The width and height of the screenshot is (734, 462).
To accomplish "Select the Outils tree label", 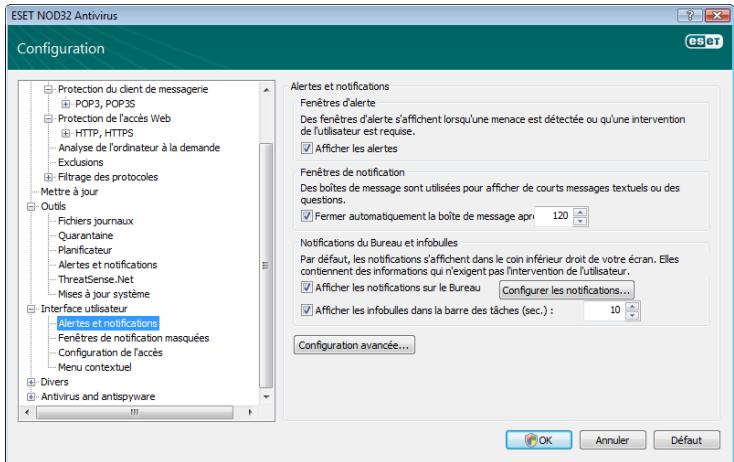I will point(53,206).
